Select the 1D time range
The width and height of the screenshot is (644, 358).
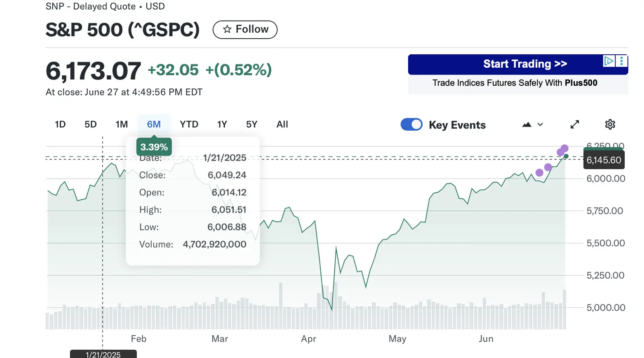pyautogui.click(x=60, y=124)
